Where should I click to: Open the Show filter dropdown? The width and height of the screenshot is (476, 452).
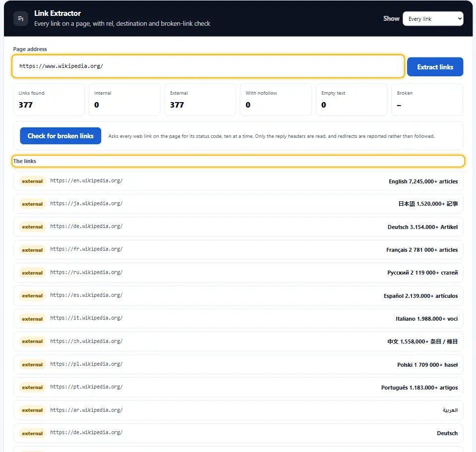tap(432, 19)
